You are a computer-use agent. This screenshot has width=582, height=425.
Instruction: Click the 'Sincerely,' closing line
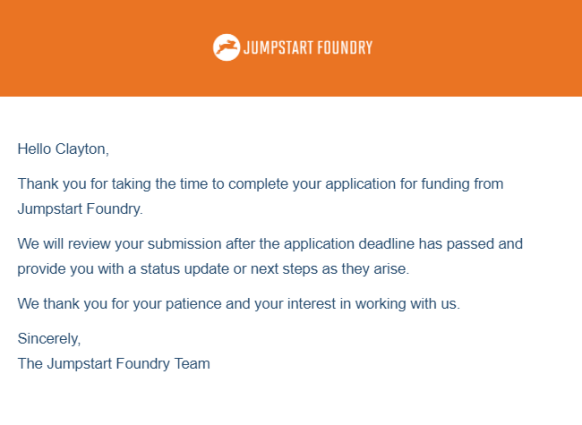click(x=49, y=339)
